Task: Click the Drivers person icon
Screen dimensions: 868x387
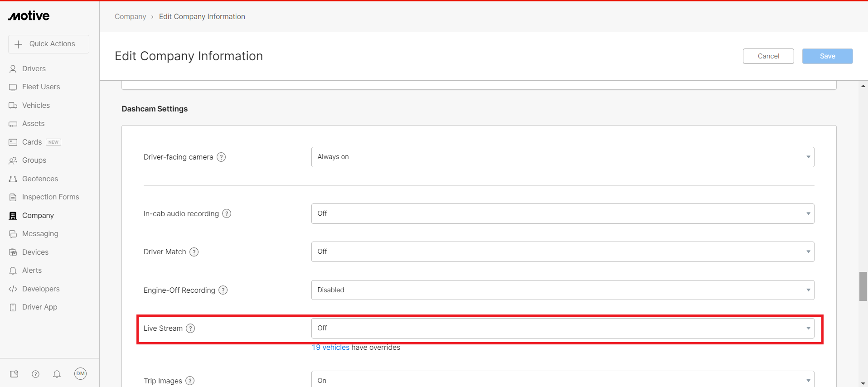Action: 13,69
